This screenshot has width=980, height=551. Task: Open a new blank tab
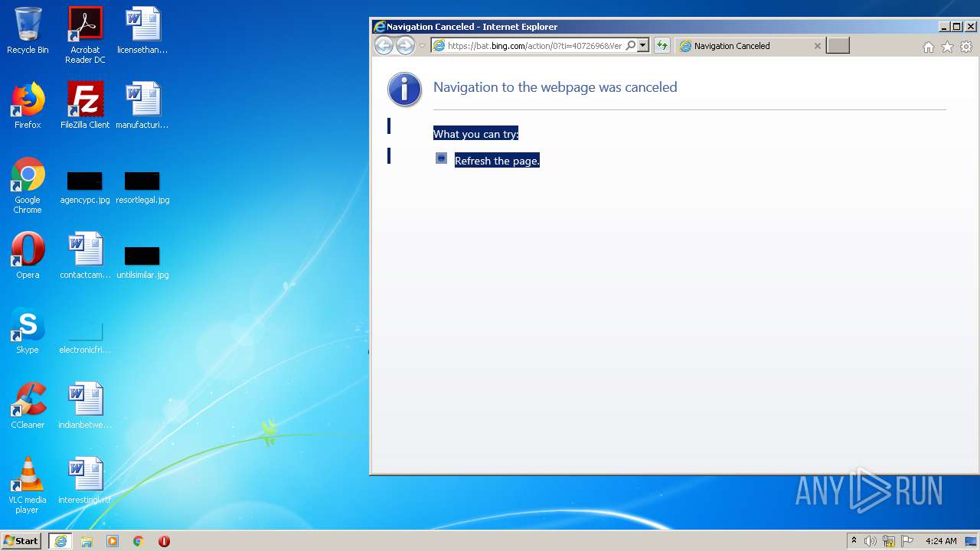coord(838,46)
